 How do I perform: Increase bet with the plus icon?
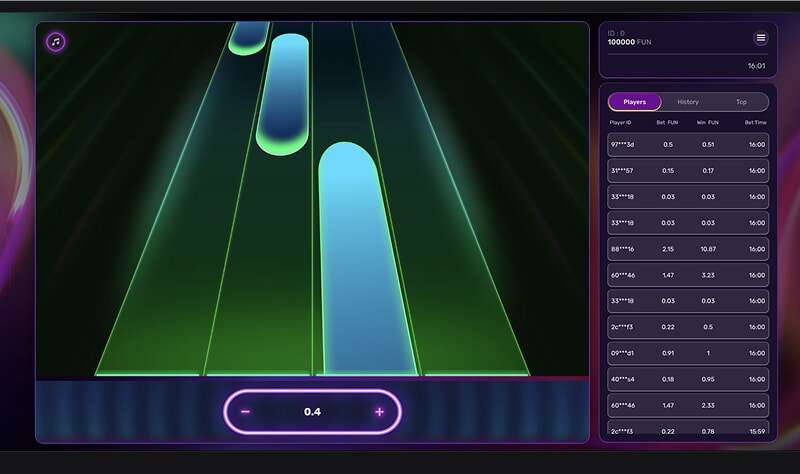(x=379, y=412)
